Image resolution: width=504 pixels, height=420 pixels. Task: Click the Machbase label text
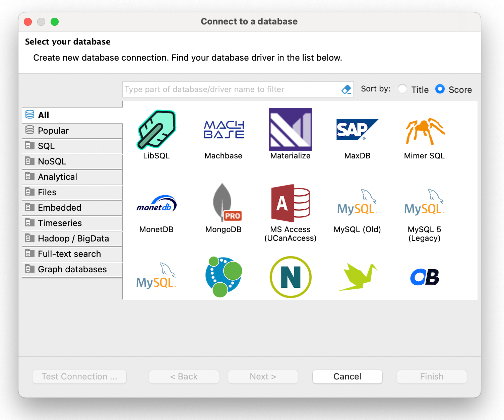click(224, 156)
